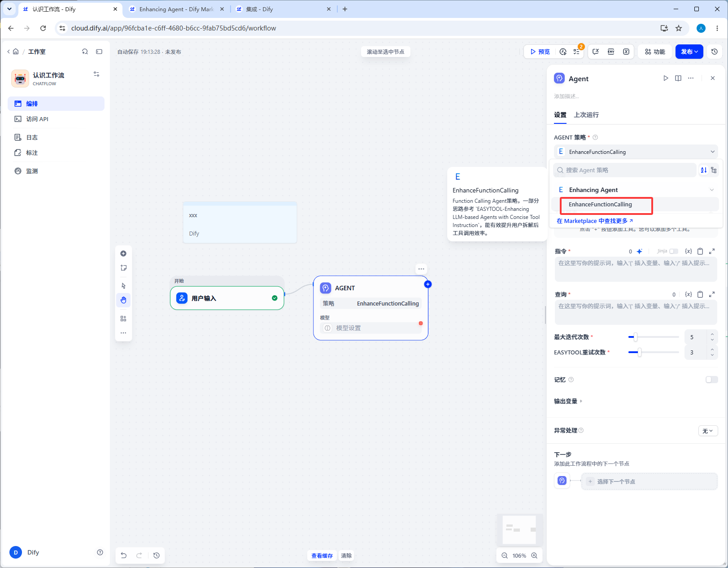Open the ENV environment variables panel
The height and width of the screenshot is (568, 728).
pyautogui.click(x=611, y=52)
